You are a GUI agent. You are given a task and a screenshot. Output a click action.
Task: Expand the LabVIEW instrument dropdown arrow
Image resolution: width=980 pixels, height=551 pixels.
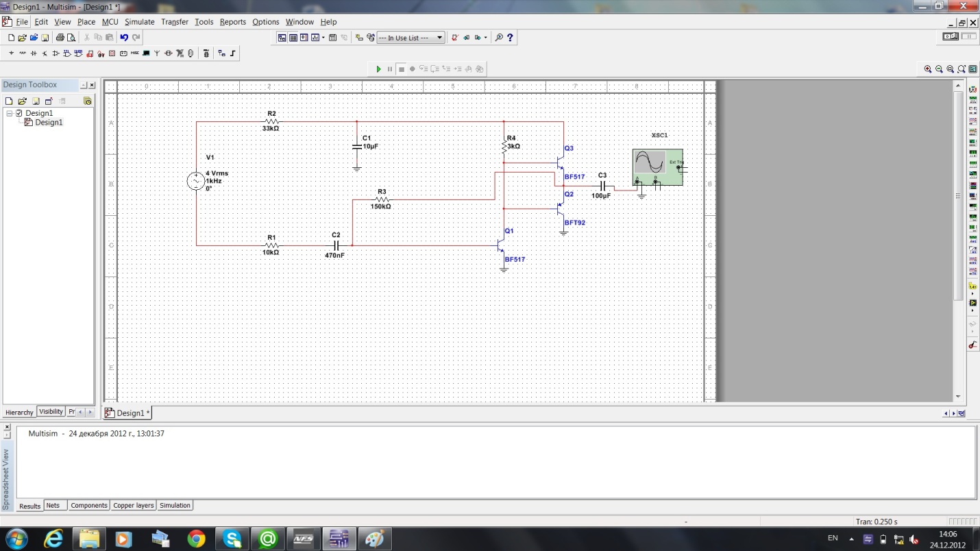point(972,310)
